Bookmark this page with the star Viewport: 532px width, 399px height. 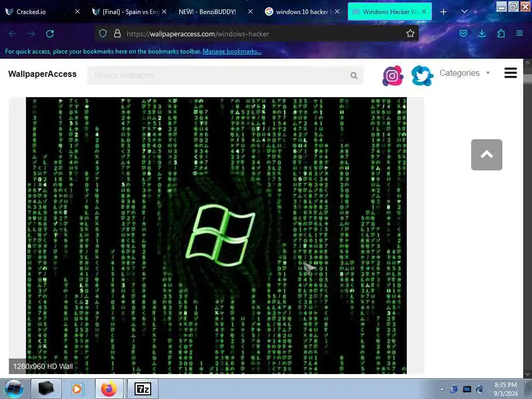tap(410, 33)
